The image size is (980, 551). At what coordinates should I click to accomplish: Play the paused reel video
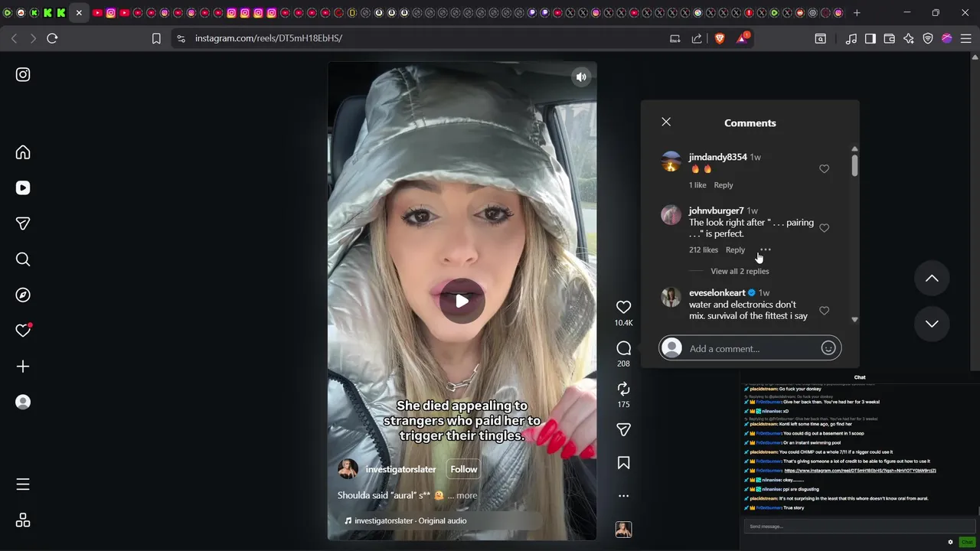click(x=462, y=301)
